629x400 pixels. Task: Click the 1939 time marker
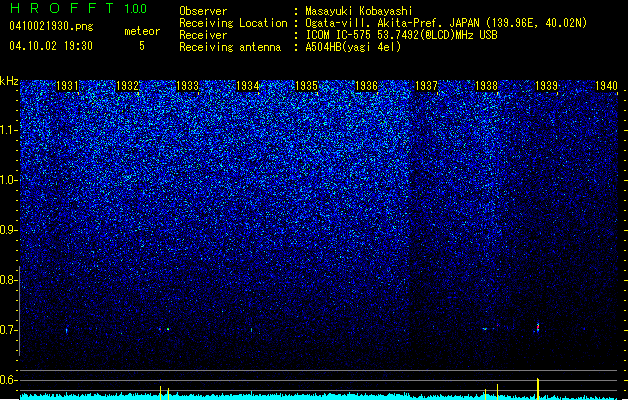546,86
